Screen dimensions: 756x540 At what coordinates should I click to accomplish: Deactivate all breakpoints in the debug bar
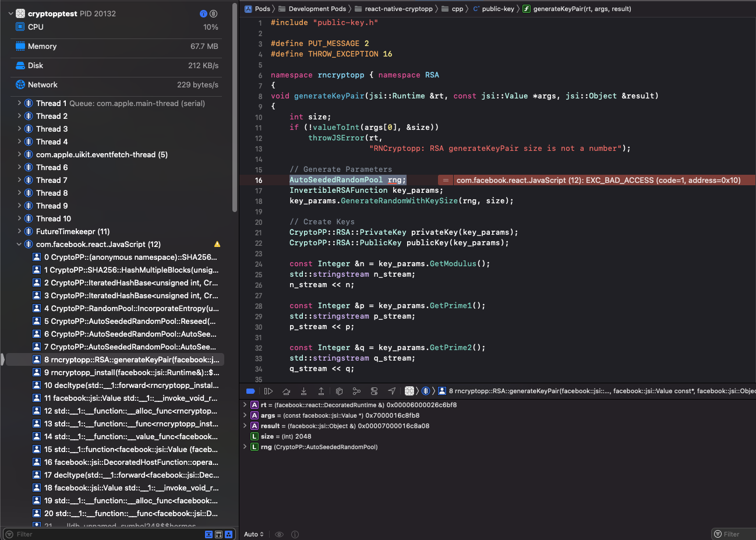(250, 391)
